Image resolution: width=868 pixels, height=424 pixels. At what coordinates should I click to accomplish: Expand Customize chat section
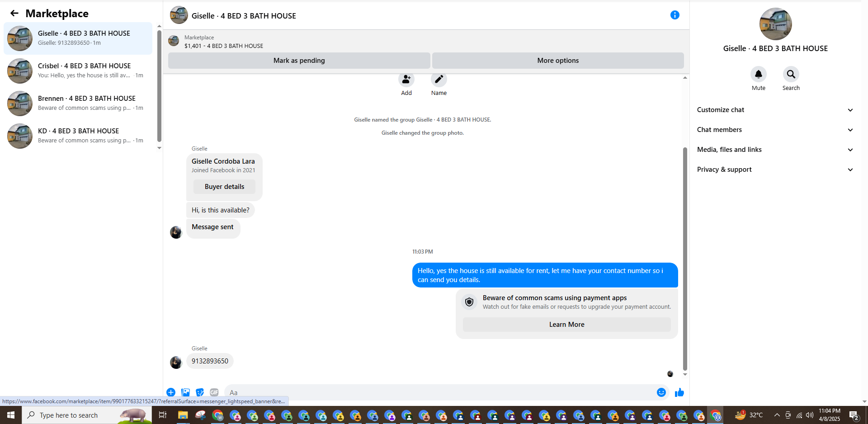(x=775, y=110)
